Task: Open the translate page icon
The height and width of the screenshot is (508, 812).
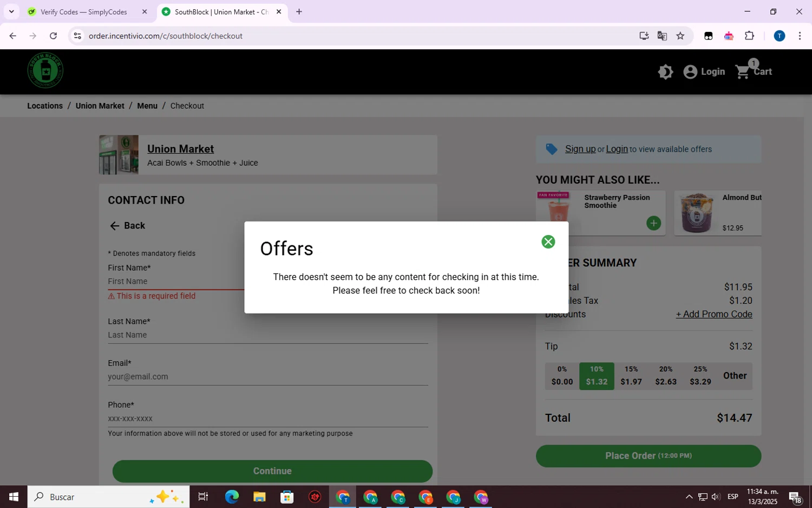Action: click(x=662, y=36)
